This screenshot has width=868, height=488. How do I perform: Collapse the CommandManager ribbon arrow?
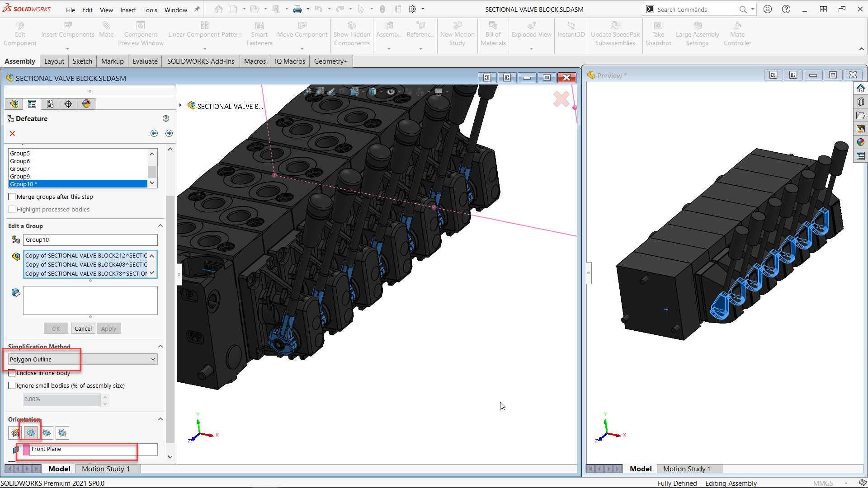[x=861, y=49]
